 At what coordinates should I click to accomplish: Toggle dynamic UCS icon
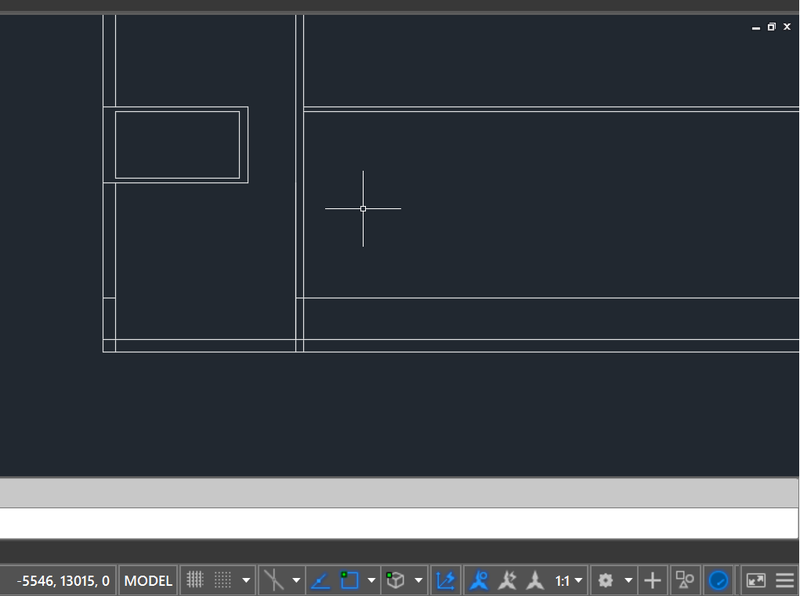[446, 580]
